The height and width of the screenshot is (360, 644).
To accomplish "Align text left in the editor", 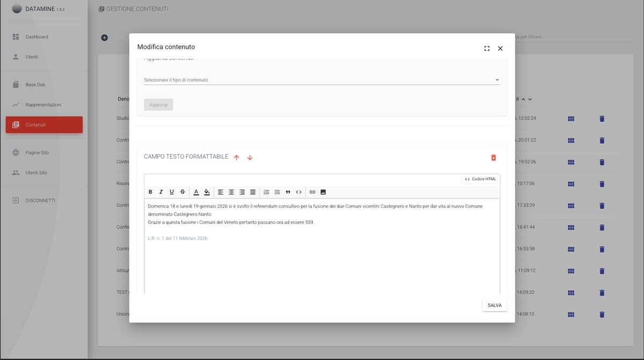I will tap(221, 192).
